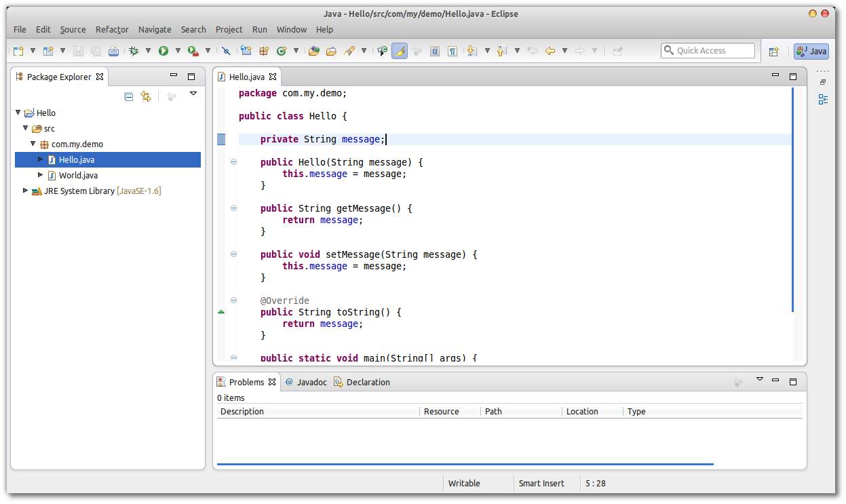Collapse the src folder node

click(26, 128)
